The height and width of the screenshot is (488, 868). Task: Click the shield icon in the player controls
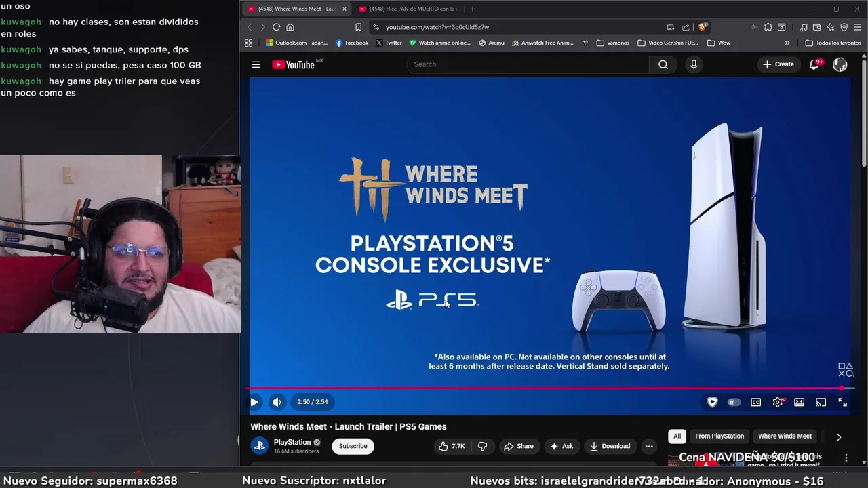[x=712, y=402]
